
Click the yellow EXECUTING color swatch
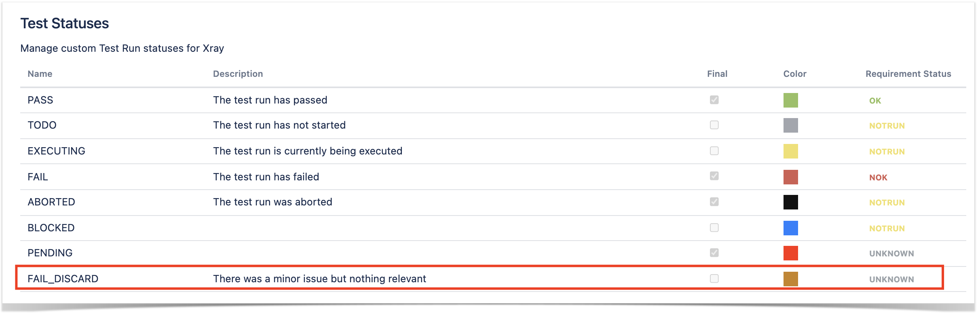(x=791, y=151)
